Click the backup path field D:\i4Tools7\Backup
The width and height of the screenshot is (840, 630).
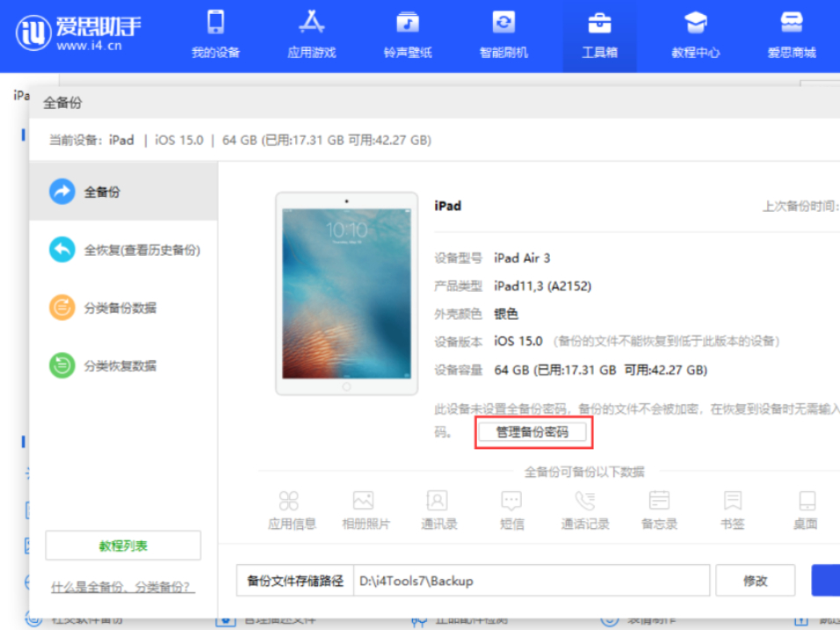coord(532,580)
